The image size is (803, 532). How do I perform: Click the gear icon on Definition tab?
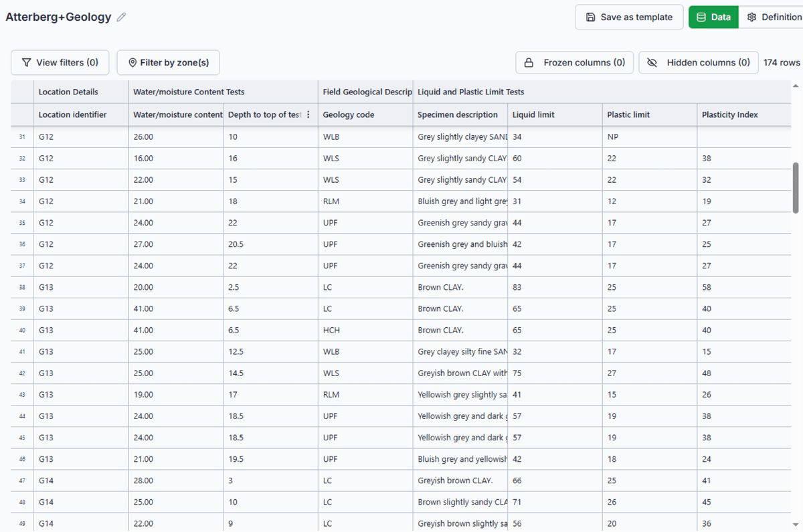751,17
